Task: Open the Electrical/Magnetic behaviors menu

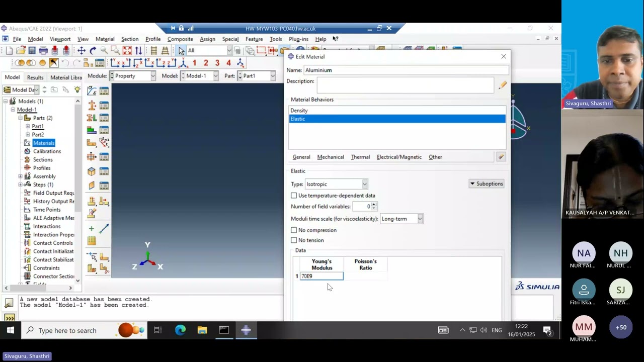Action: 399,157
